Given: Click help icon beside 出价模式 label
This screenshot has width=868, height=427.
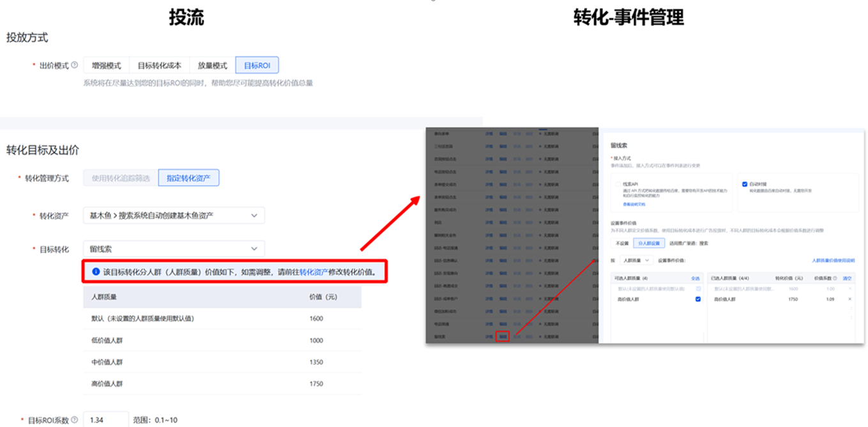Looking at the screenshot, I should [x=75, y=65].
